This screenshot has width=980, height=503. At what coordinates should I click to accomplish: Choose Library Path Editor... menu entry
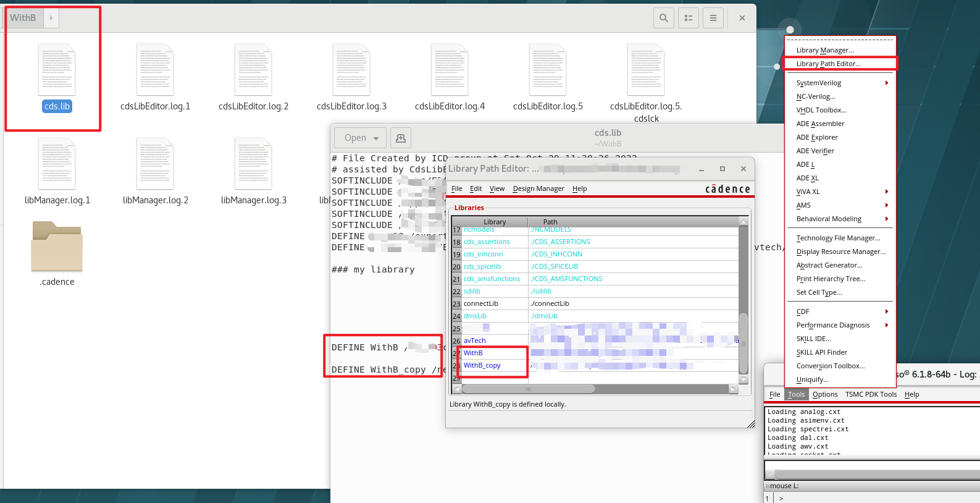(840, 64)
